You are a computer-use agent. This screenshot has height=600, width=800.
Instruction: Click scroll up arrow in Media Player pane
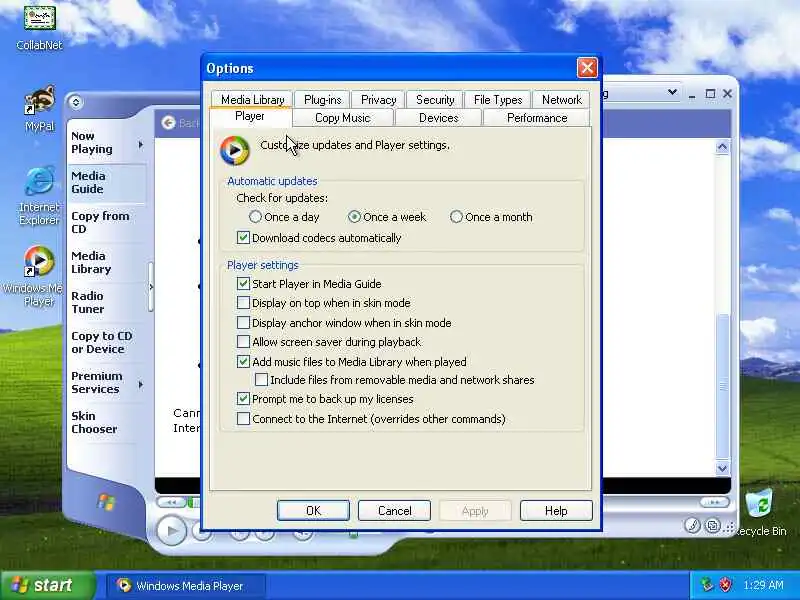(722, 147)
